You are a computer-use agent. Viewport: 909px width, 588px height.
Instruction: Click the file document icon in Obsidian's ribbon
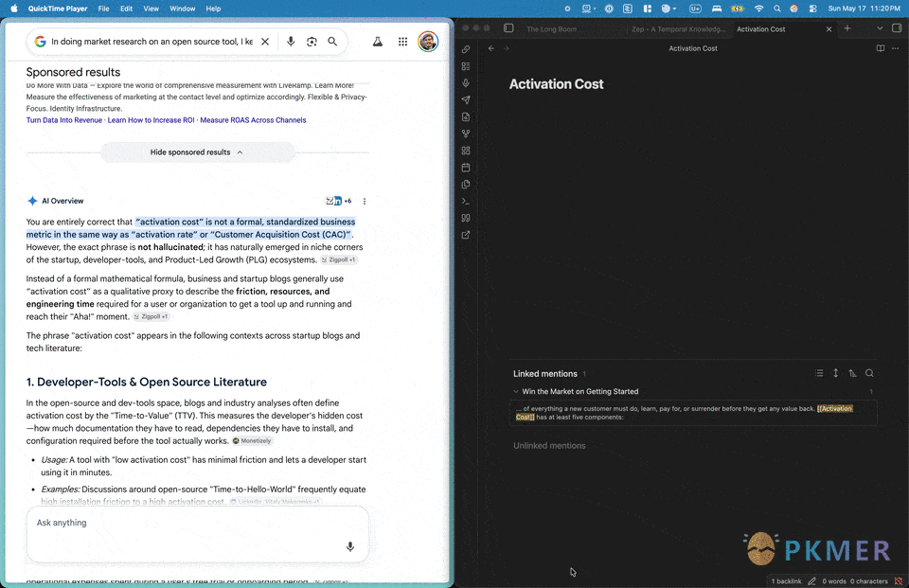coord(466,116)
